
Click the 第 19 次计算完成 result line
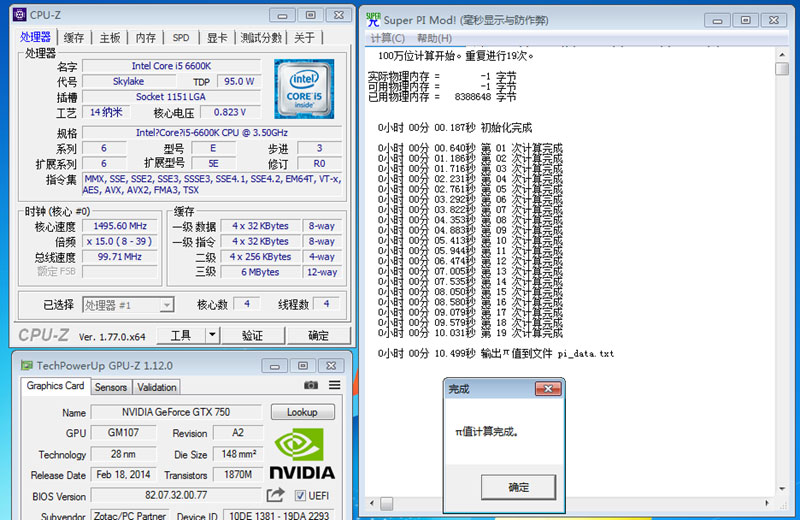tap(470, 333)
